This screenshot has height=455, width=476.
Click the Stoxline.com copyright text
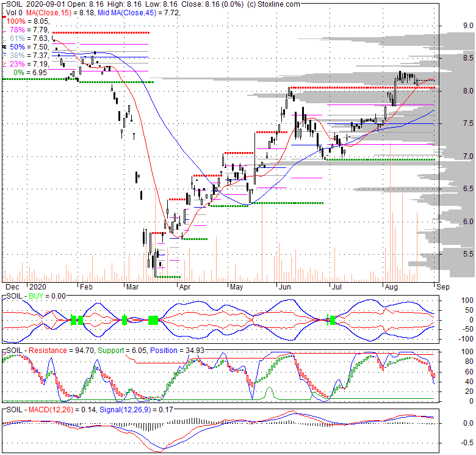tap(274, 4)
